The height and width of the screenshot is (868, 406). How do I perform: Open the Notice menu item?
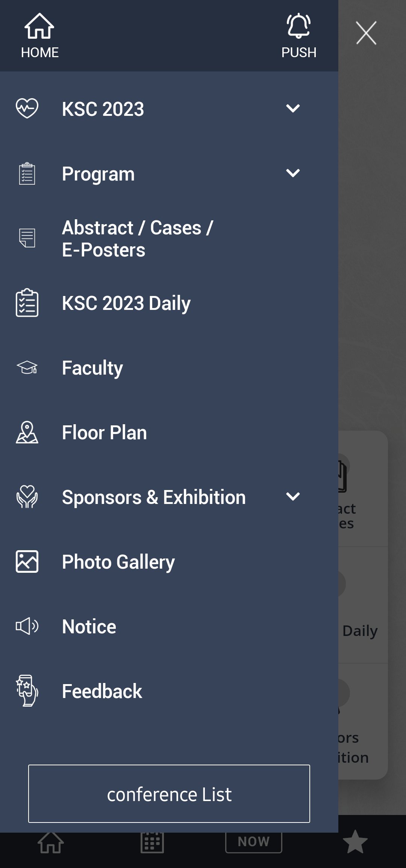tap(89, 627)
